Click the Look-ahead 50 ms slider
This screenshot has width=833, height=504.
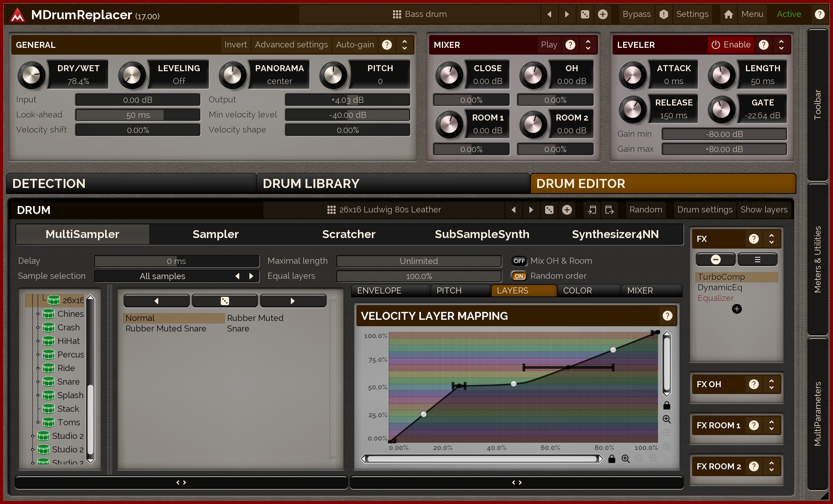click(x=138, y=115)
